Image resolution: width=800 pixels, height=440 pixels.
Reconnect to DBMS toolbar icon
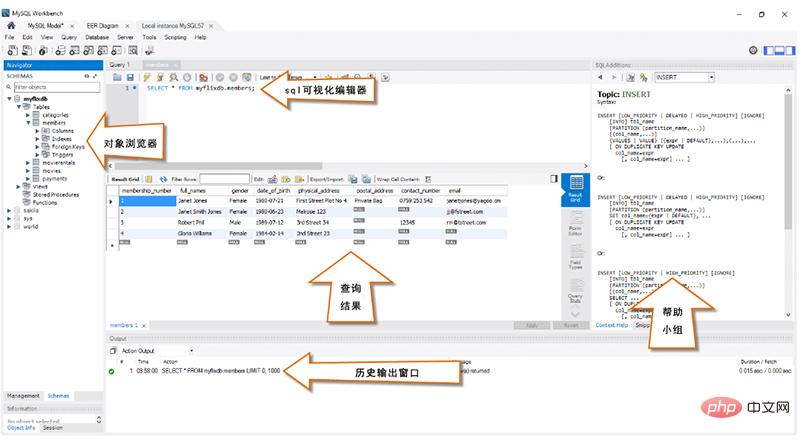coord(149,50)
